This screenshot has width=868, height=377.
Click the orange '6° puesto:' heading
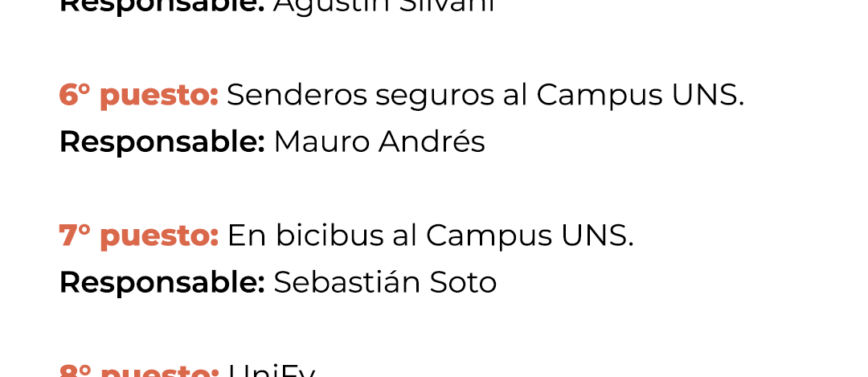point(138,95)
